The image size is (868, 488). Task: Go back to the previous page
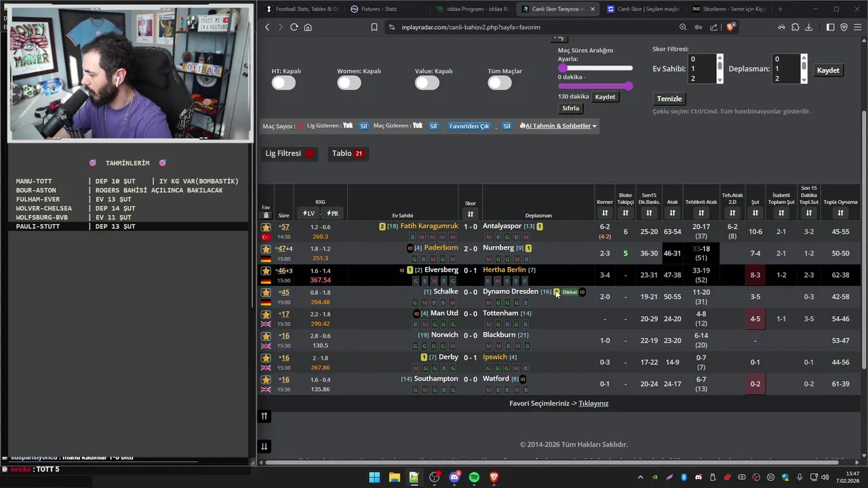tap(267, 27)
